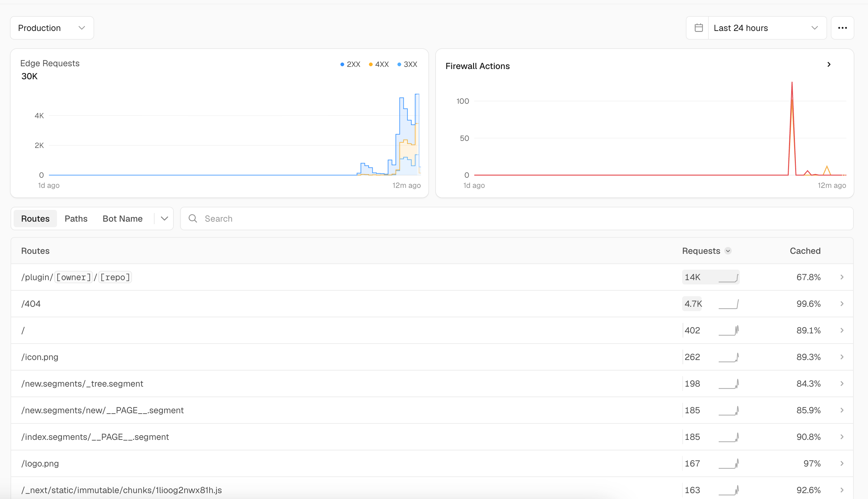This screenshot has height=499, width=868.
Task: Click the Edge Requests chart title
Action: point(50,63)
